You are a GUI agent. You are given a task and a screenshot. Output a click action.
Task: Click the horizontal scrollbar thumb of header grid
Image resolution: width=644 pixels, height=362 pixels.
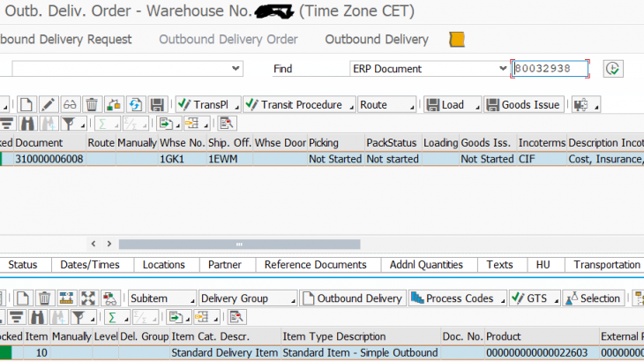tap(239, 244)
